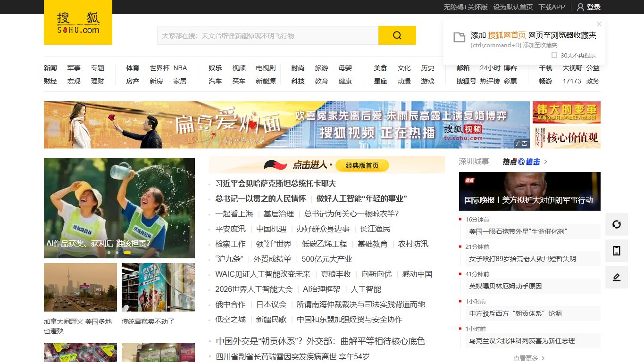The width and height of the screenshot is (644, 362).
Task: Open the 娱乐 channel
Action: [215, 68]
